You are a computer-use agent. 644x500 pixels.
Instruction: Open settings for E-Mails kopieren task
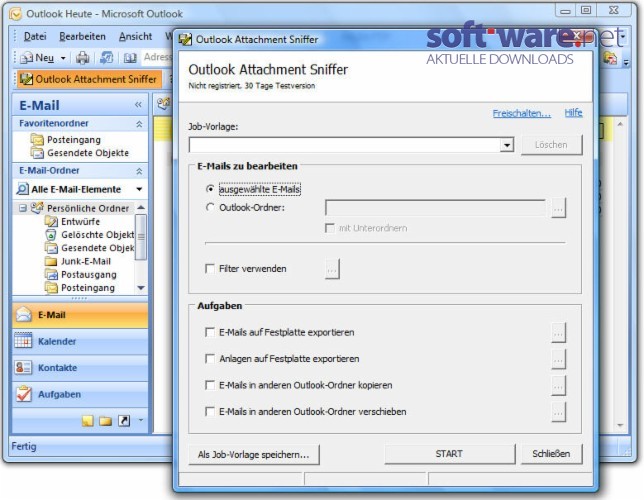pos(558,385)
